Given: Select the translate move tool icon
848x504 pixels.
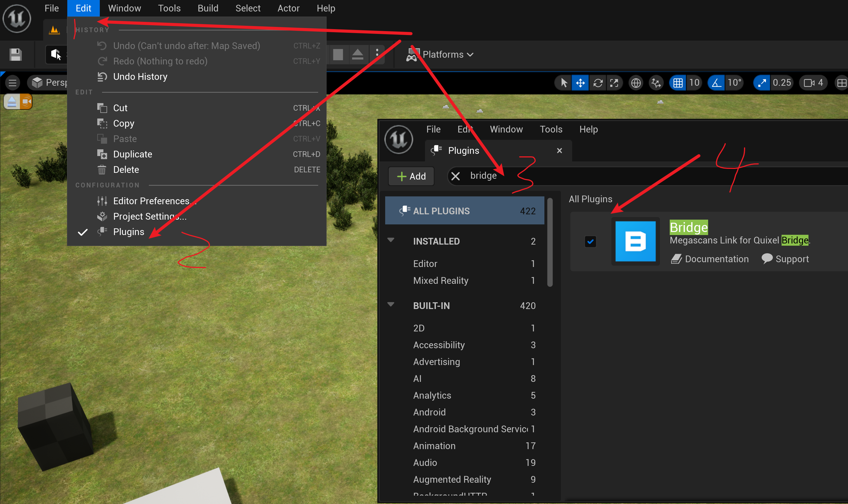Looking at the screenshot, I should pos(580,83).
